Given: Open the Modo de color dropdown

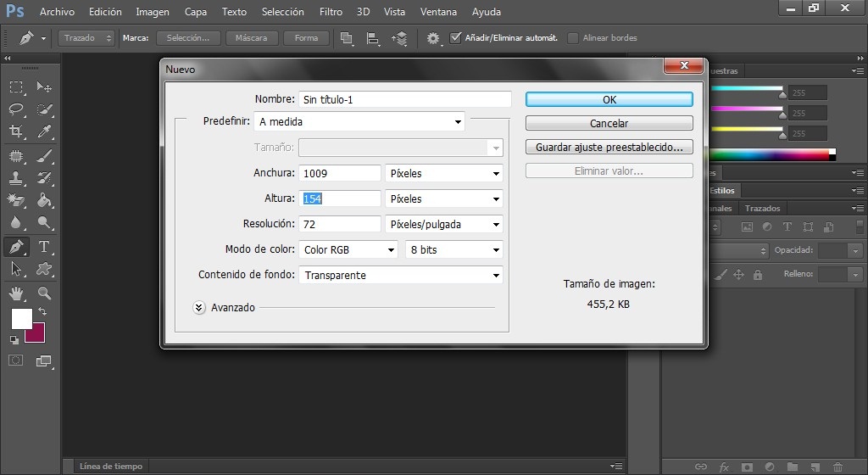Looking at the screenshot, I should pos(348,249).
